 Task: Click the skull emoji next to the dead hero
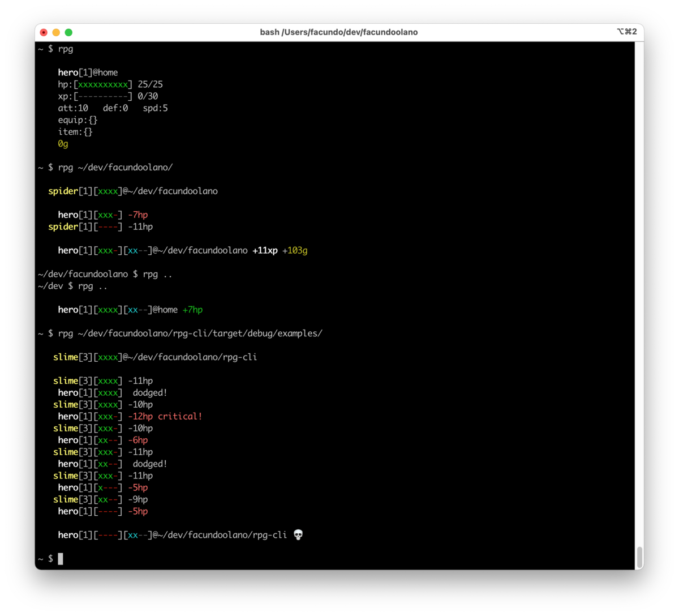[x=298, y=534]
